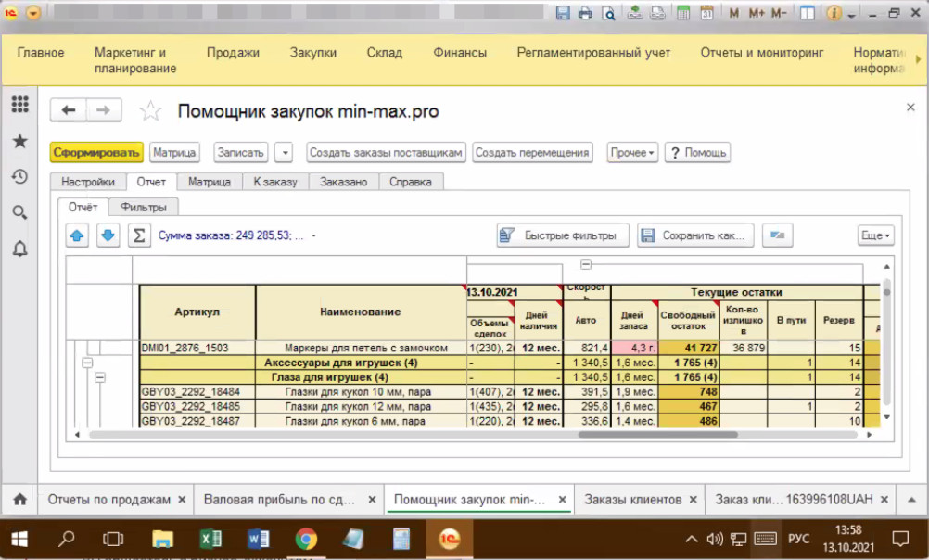Viewport: 929px width, 560px height.
Task: Switch to the К заказу tab
Action: pos(275,182)
